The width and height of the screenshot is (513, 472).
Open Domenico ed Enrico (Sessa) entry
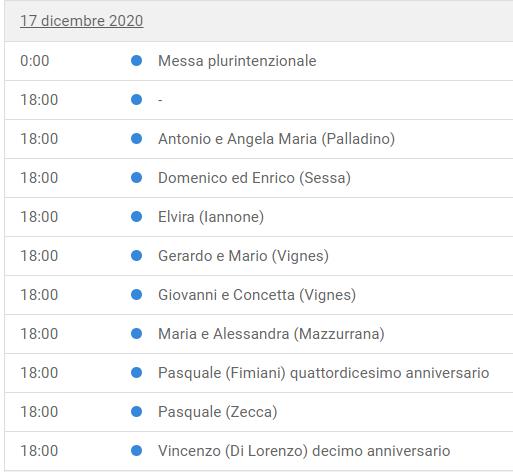pyautogui.click(x=254, y=178)
